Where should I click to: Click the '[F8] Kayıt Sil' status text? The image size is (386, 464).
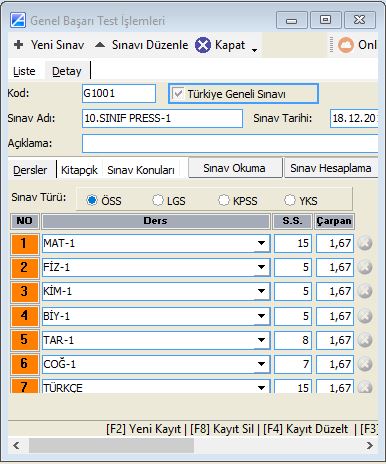(x=222, y=429)
